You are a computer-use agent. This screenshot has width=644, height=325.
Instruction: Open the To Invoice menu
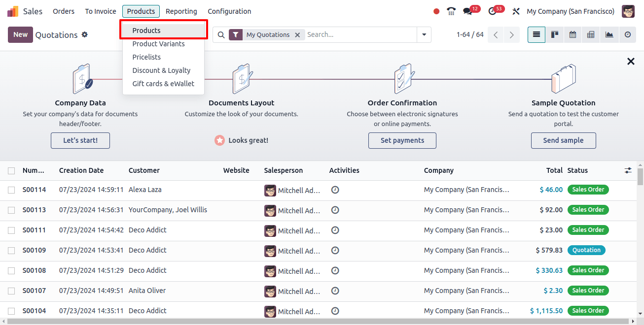point(101,11)
